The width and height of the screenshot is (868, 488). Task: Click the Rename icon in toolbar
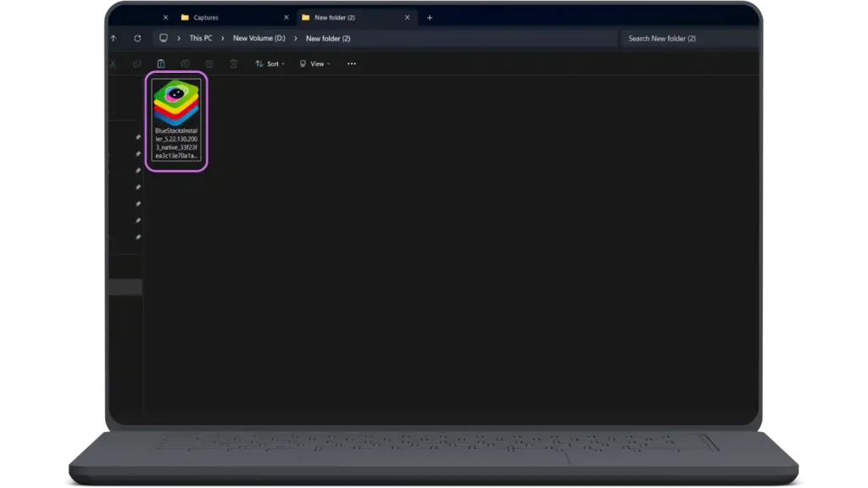pos(185,64)
